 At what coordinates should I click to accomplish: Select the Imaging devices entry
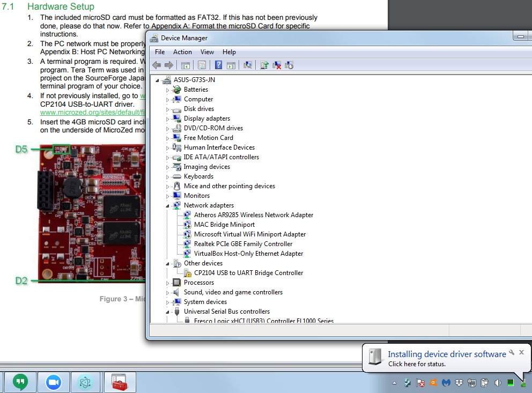pyautogui.click(x=206, y=167)
